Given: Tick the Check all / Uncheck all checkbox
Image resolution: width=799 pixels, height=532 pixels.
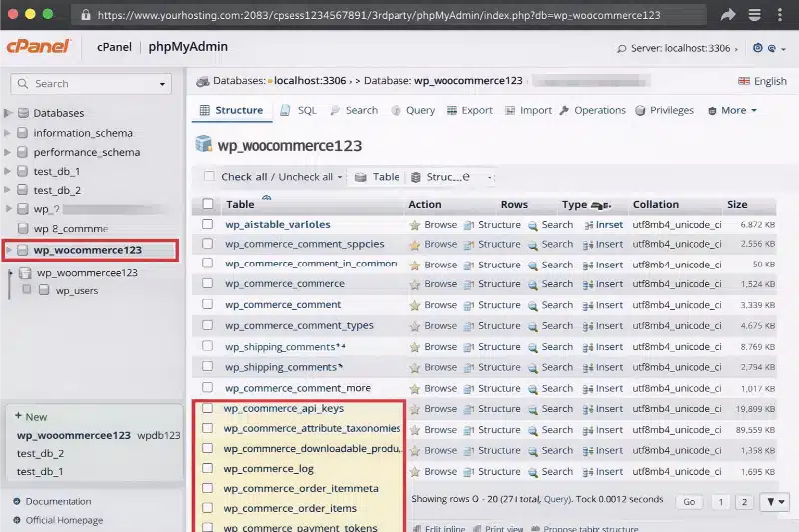Looking at the screenshot, I should pos(209,176).
